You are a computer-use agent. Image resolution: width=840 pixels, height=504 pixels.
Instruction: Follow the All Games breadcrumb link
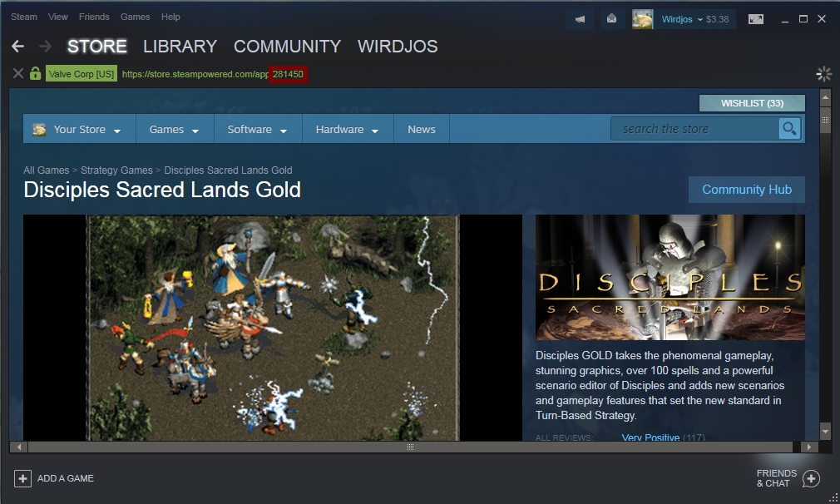(46, 170)
